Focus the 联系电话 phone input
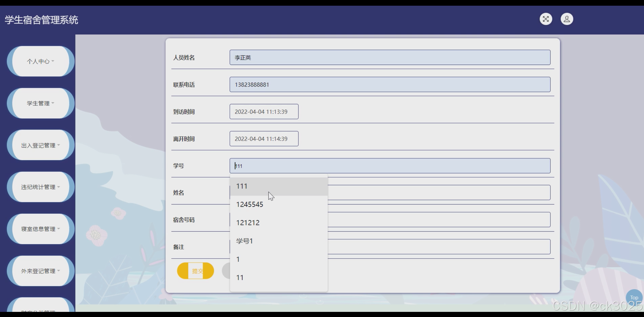 point(390,85)
